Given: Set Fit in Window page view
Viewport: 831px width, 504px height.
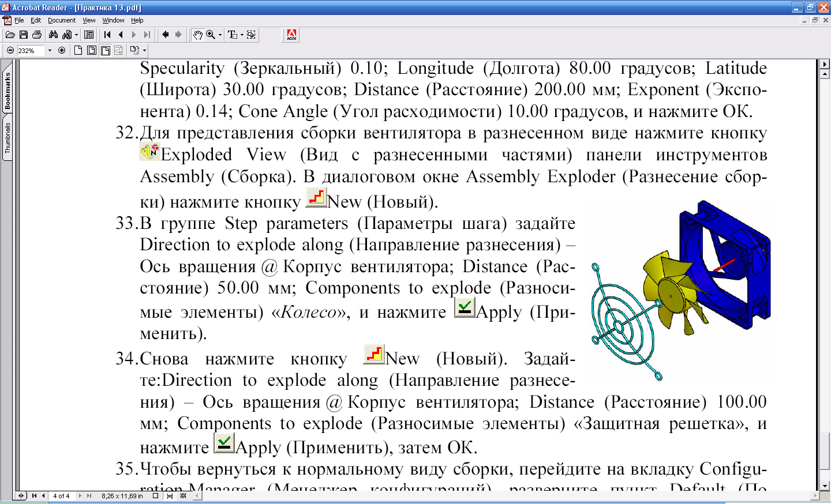Looking at the screenshot, I should pyautogui.click(x=92, y=51).
